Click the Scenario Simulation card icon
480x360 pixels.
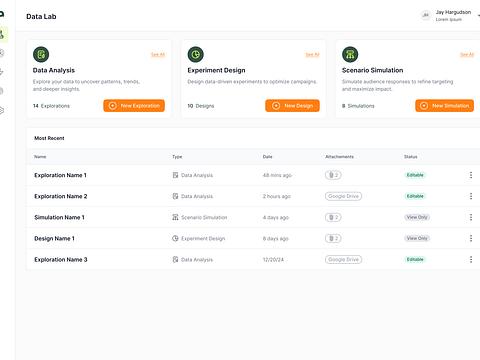[x=350, y=54]
